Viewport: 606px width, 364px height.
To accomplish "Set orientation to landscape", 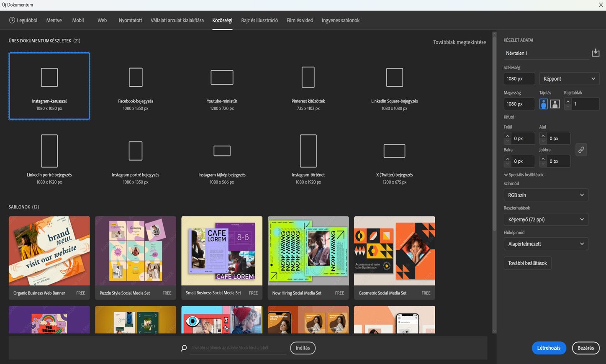I will (555, 104).
